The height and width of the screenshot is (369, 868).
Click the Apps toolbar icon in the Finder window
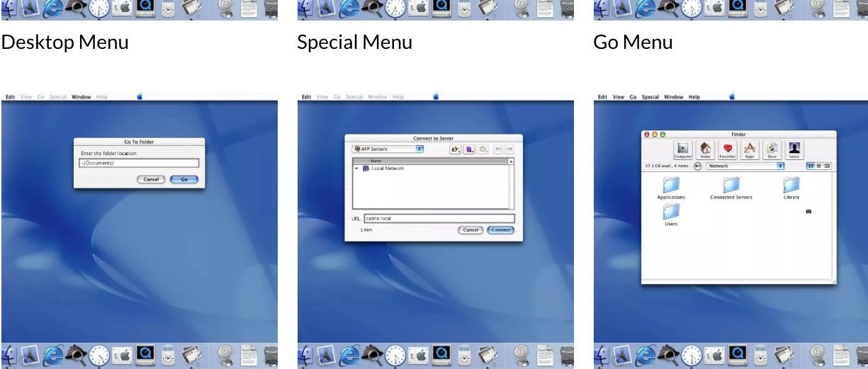tap(750, 149)
